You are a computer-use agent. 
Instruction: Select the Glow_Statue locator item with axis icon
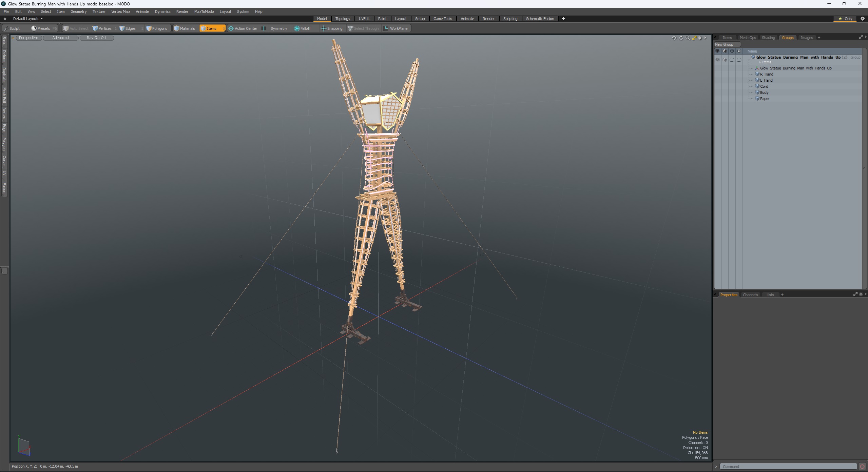coord(795,68)
